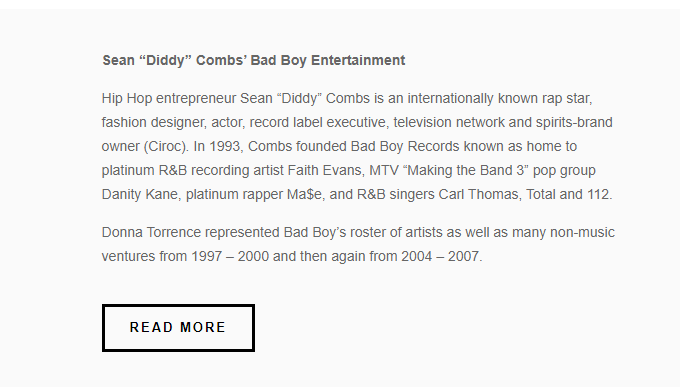Click the rapper name "Ma$e"
This screenshot has height=387, width=680.
[x=304, y=194]
